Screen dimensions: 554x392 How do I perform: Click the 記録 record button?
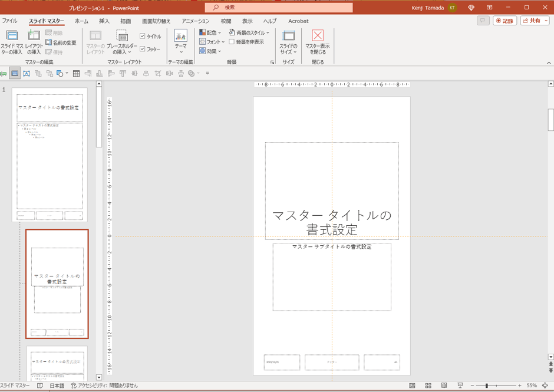click(x=504, y=21)
